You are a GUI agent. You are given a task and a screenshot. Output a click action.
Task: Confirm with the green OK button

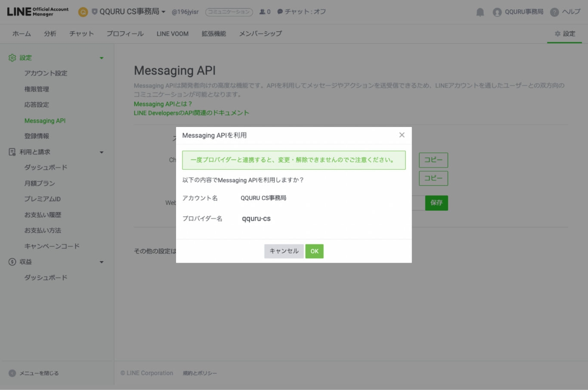tap(314, 251)
